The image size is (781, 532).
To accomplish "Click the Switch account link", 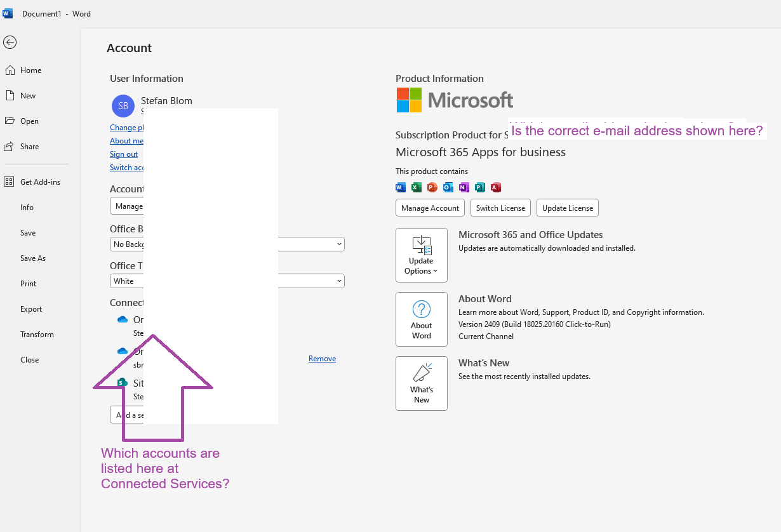I will 127,168.
